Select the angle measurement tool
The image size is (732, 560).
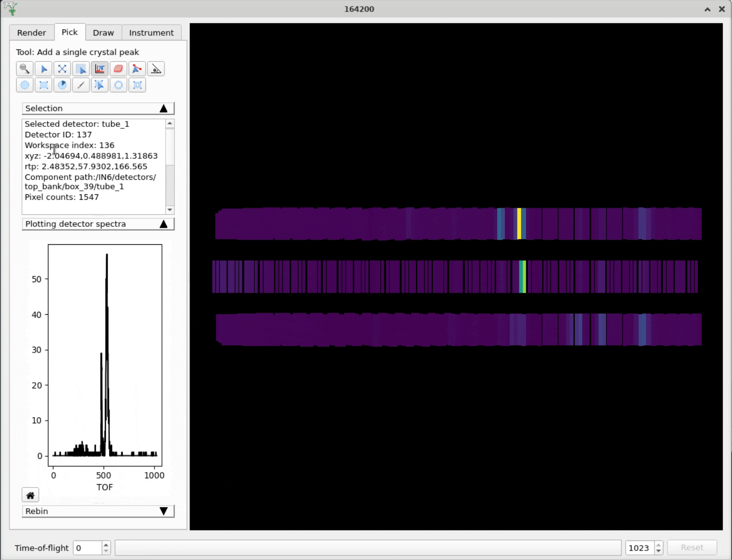(x=156, y=69)
